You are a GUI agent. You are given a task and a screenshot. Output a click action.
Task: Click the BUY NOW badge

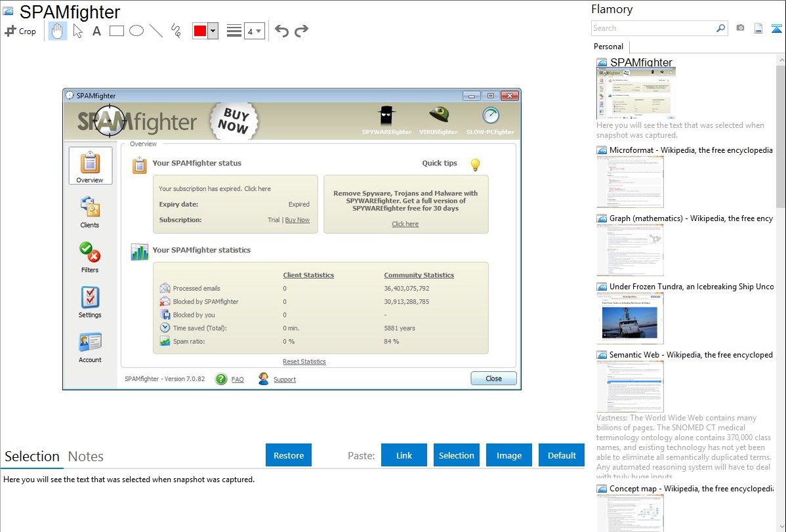pyautogui.click(x=233, y=121)
